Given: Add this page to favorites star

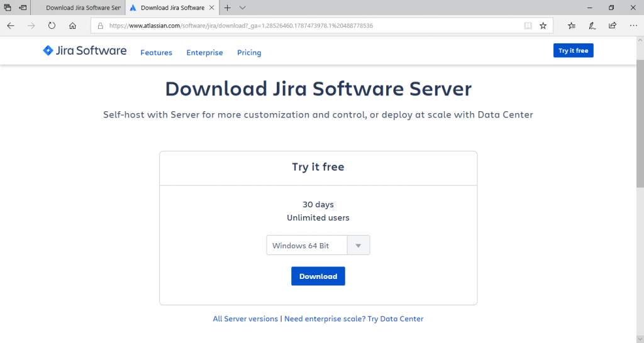Looking at the screenshot, I should [x=543, y=25].
